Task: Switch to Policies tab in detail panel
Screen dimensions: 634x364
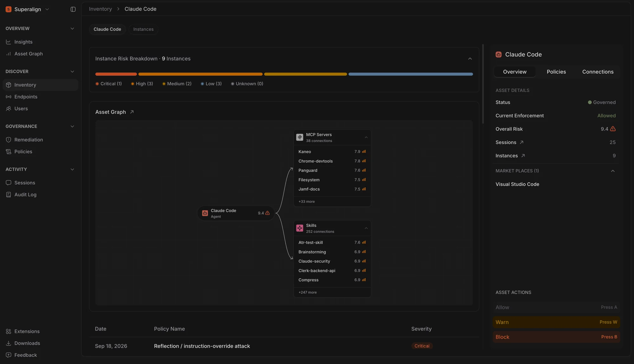Action: pos(556,72)
